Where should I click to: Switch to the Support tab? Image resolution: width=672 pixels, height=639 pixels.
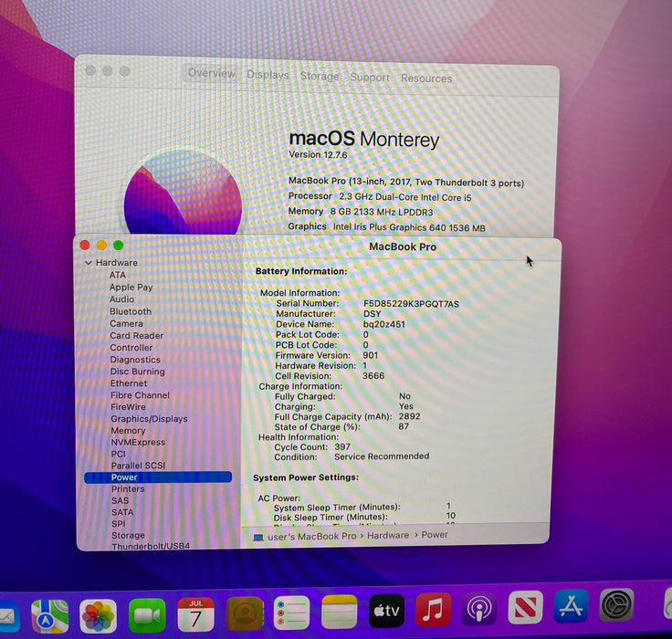[x=370, y=78]
